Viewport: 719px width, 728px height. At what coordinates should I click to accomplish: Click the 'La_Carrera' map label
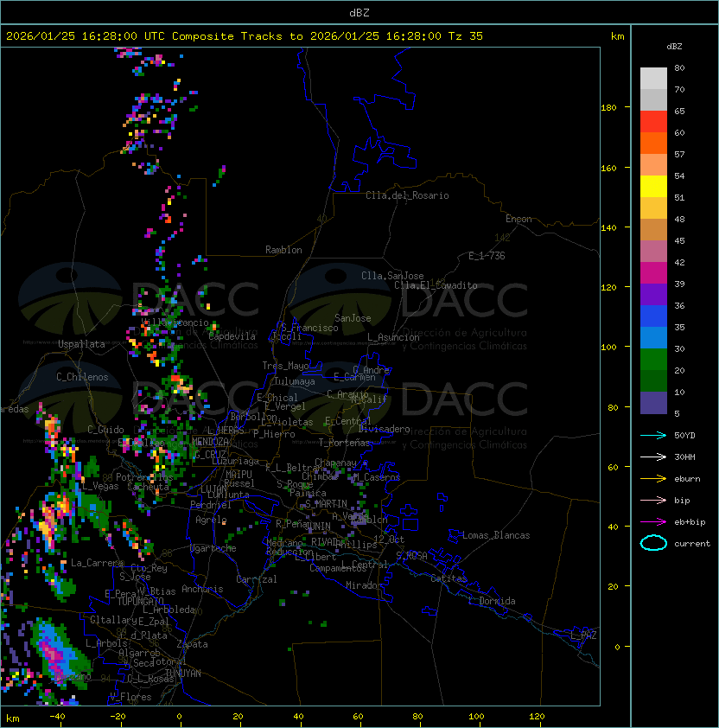tap(98, 563)
